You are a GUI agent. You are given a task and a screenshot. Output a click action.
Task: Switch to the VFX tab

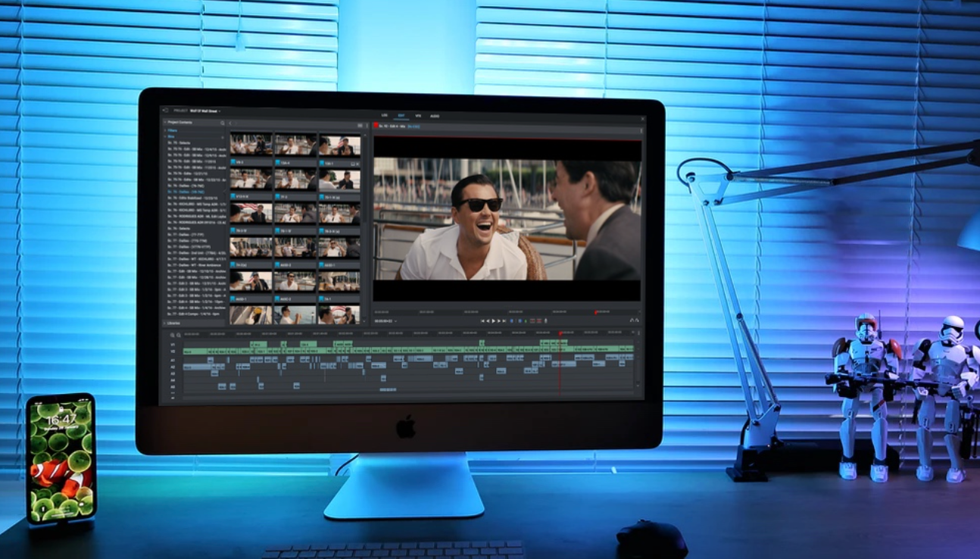pos(418,116)
